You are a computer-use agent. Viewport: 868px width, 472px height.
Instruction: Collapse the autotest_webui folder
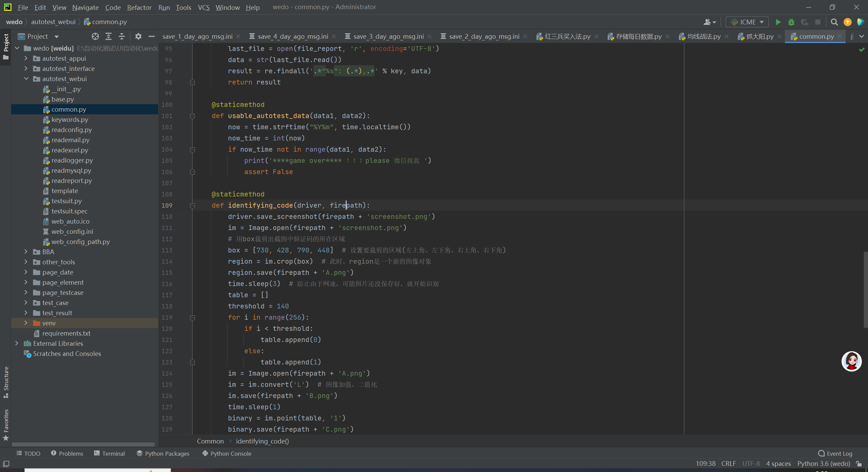tap(26, 79)
